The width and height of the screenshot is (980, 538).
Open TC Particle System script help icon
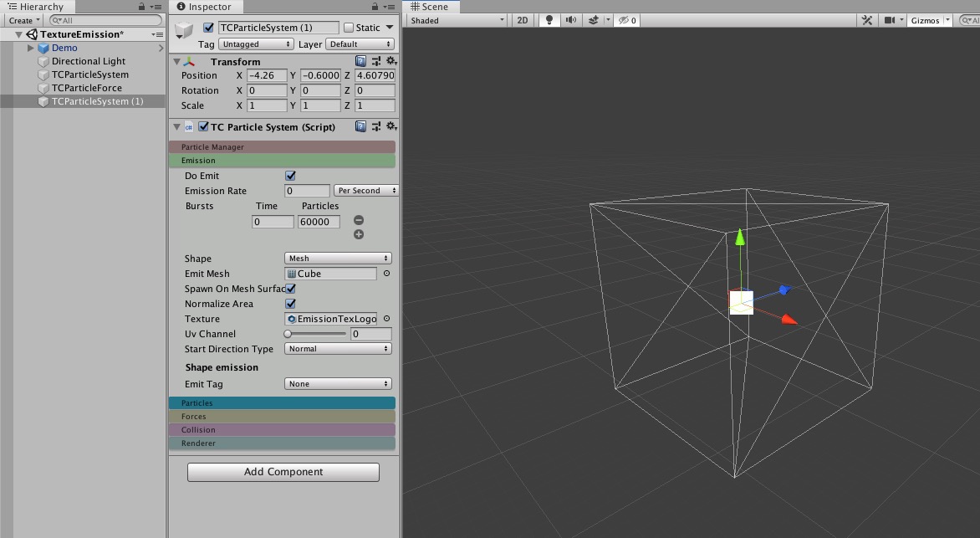[360, 126]
